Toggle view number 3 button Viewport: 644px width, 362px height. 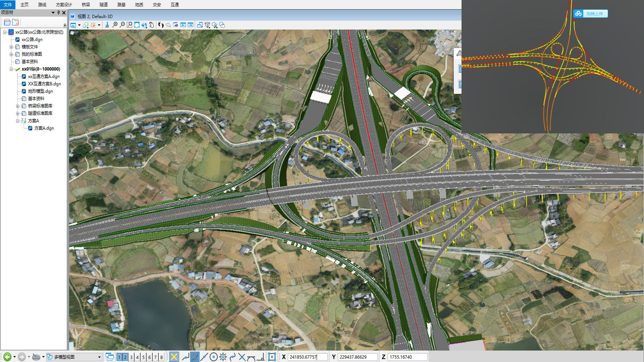pos(131,357)
